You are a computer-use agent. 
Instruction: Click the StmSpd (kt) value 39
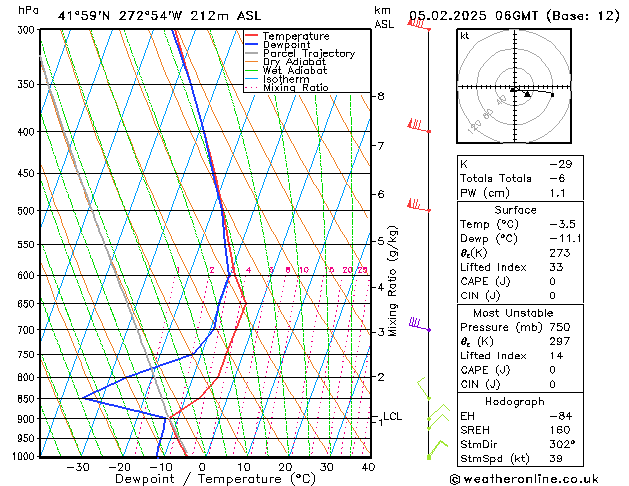click(x=556, y=458)
